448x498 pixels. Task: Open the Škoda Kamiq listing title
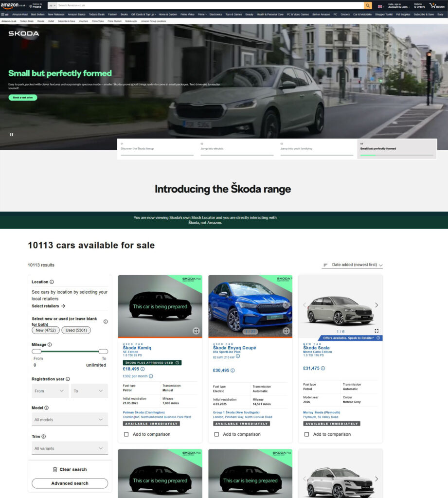(137, 348)
